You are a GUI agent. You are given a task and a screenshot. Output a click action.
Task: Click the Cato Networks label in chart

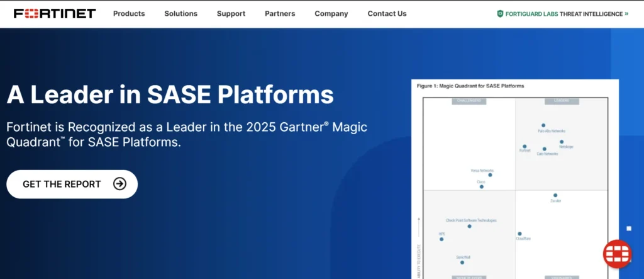tap(548, 154)
